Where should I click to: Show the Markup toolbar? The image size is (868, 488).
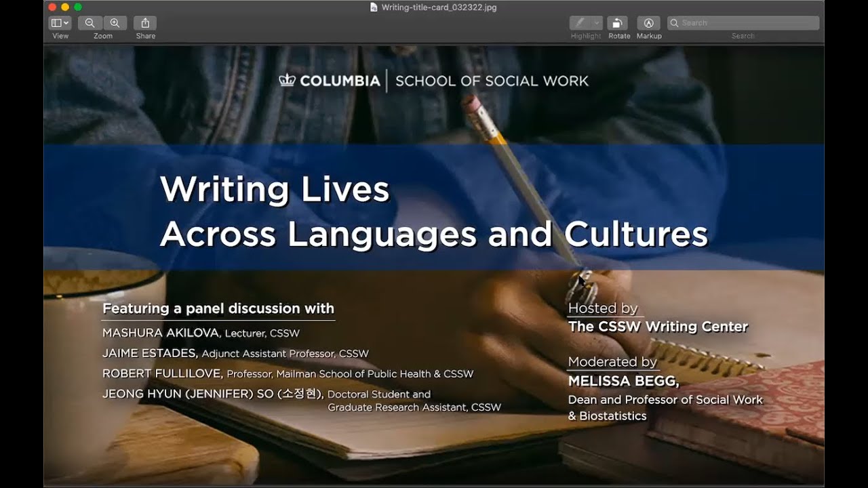(x=648, y=23)
